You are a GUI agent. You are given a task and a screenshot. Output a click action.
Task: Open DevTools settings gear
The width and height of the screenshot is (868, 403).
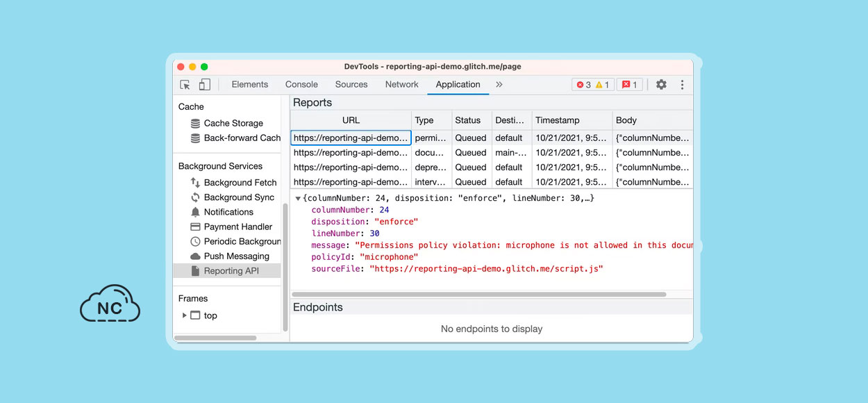[661, 85]
